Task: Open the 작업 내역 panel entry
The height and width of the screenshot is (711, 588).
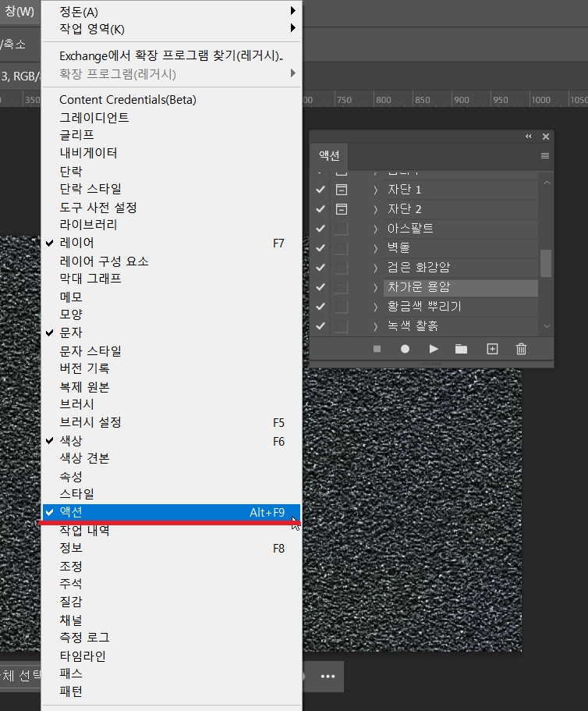Action: (172, 530)
